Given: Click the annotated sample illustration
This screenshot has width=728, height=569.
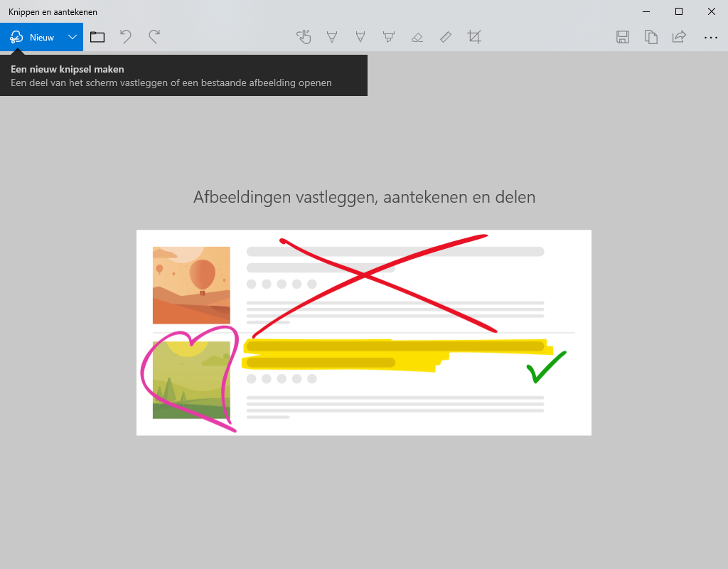Looking at the screenshot, I should pyautogui.click(x=364, y=333).
